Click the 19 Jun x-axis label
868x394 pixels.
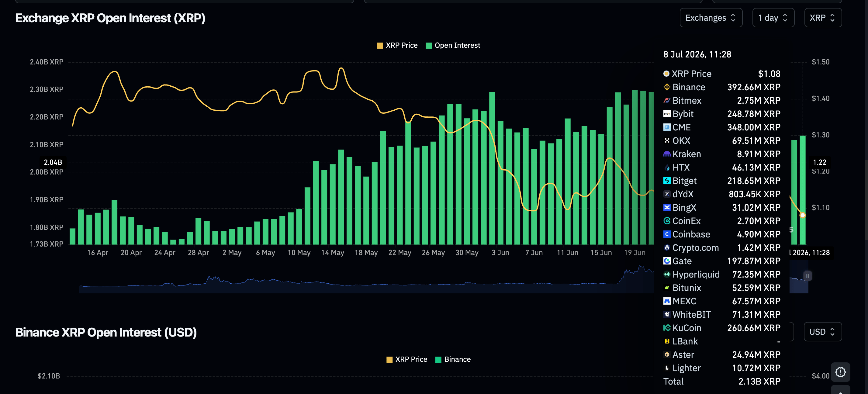[635, 253]
